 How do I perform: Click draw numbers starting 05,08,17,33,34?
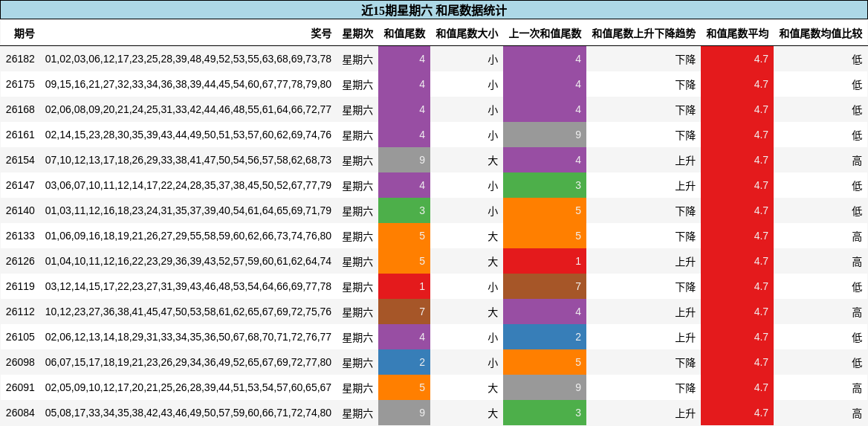point(188,413)
